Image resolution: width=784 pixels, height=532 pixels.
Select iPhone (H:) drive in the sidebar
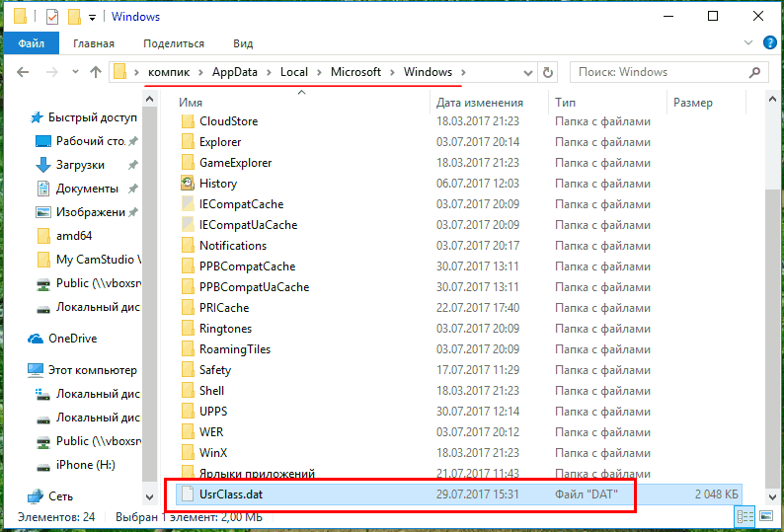pyautogui.click(x=75, y=465)
